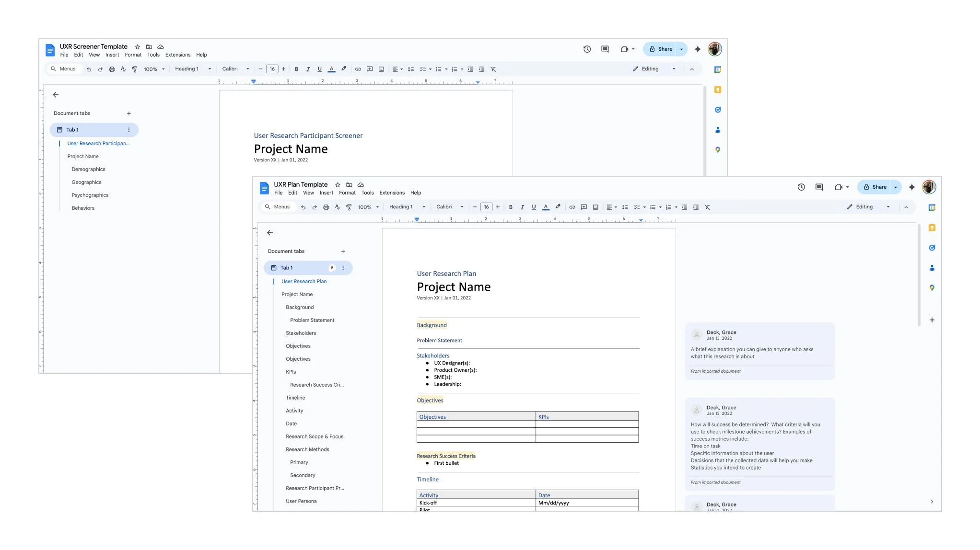
Task: Open the Editing mode dropdown in UXR Plan window
Action: pyautogui.click(x=868, y=207)
